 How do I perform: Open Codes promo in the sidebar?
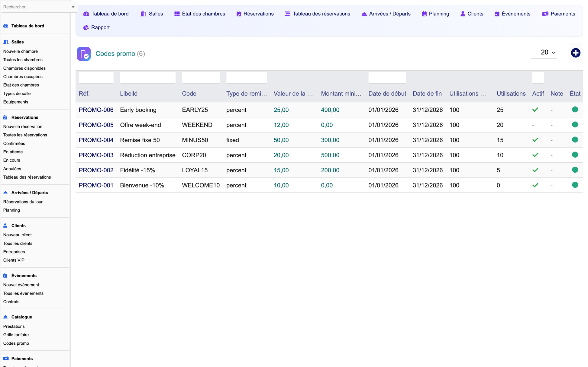[x=16, y=343]
